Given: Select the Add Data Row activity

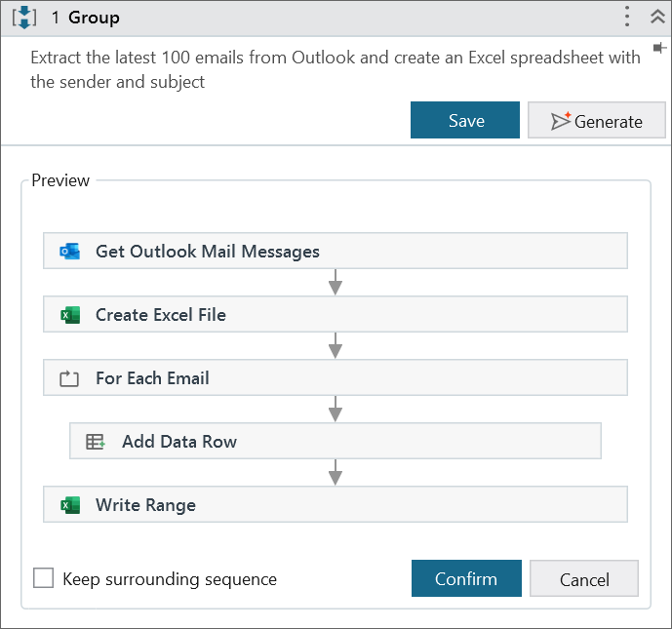Looking at the screenshot, I should pyautogui.click(x=335, y=442).
